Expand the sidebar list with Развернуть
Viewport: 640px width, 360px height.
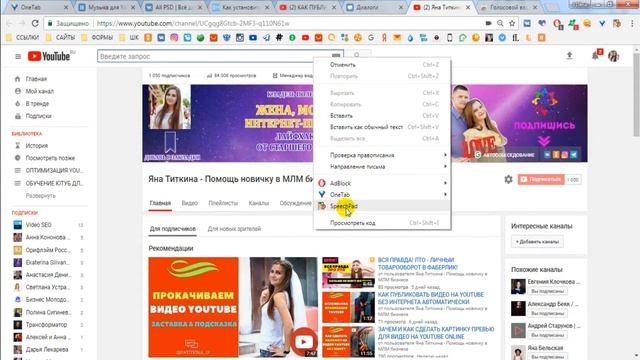click(x=40, y=196)
